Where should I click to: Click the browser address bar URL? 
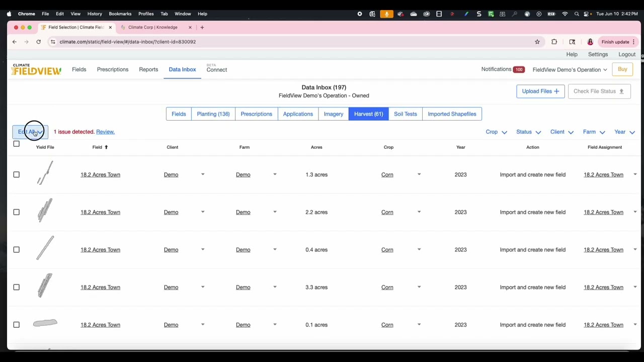(x=128, y=42)
